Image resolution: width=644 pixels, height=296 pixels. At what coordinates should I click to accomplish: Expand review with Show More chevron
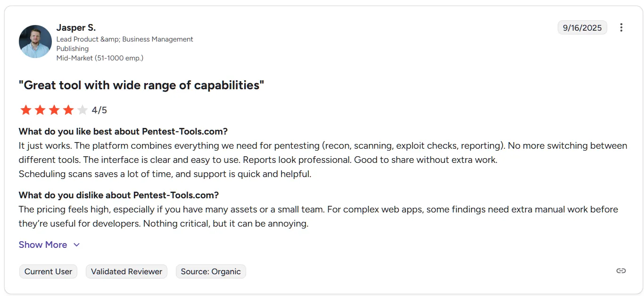pyautogui.click(x=76, y=245)
